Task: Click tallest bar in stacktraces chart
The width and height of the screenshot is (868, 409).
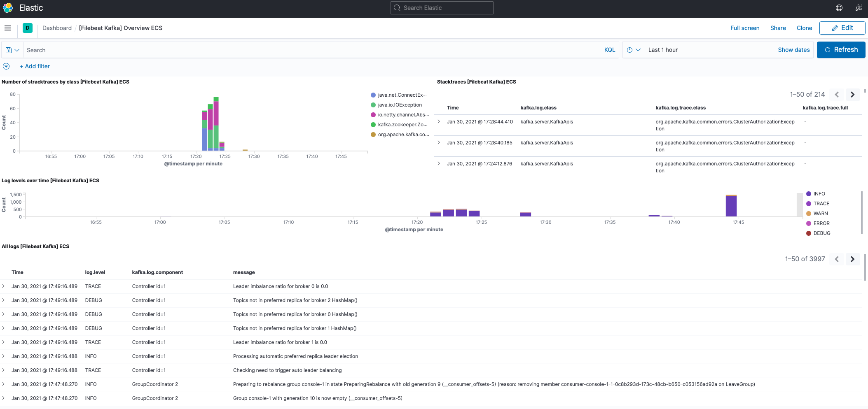Action: tap(216, 124)
